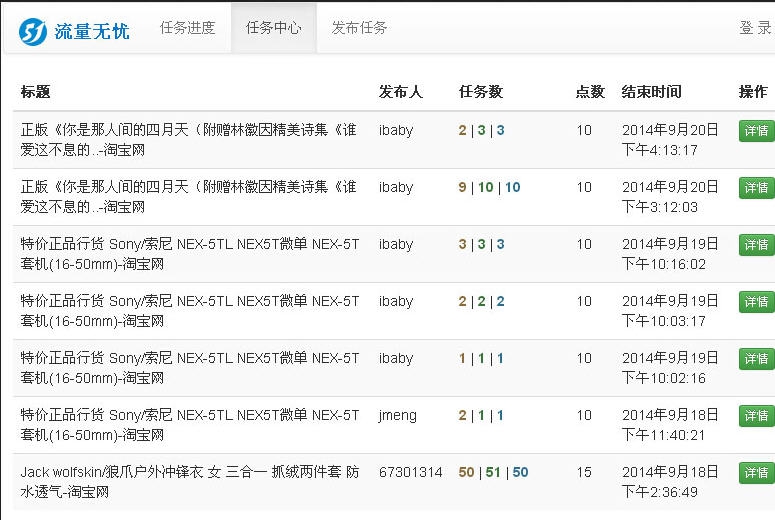Click the 任务数 column header
Image resolution: width=775 pixels, height=520 pixels.
480,91
